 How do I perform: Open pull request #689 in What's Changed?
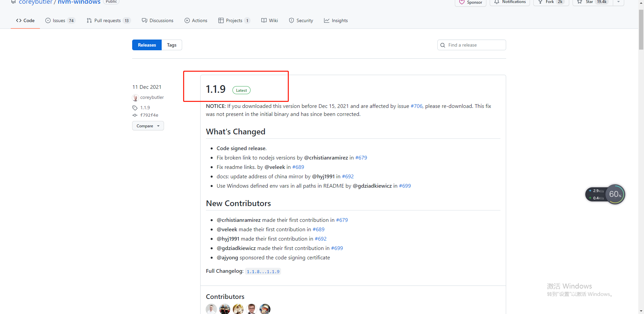[298, 167]
